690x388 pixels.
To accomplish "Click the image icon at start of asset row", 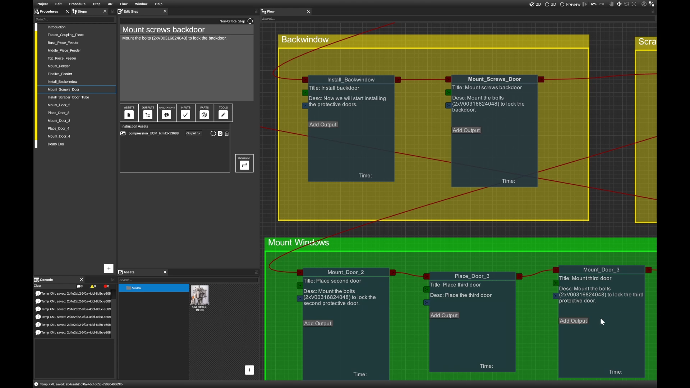I will [123, 133].
